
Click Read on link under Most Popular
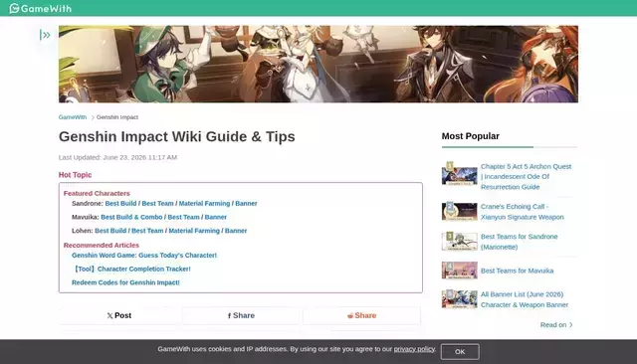[556, 325]
